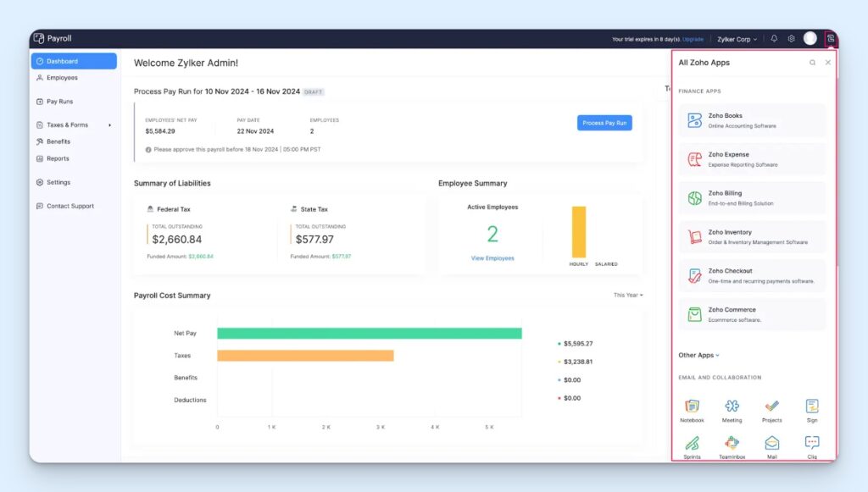
Task: Click the Process Pay Run button
Action: tap(604, 123)
